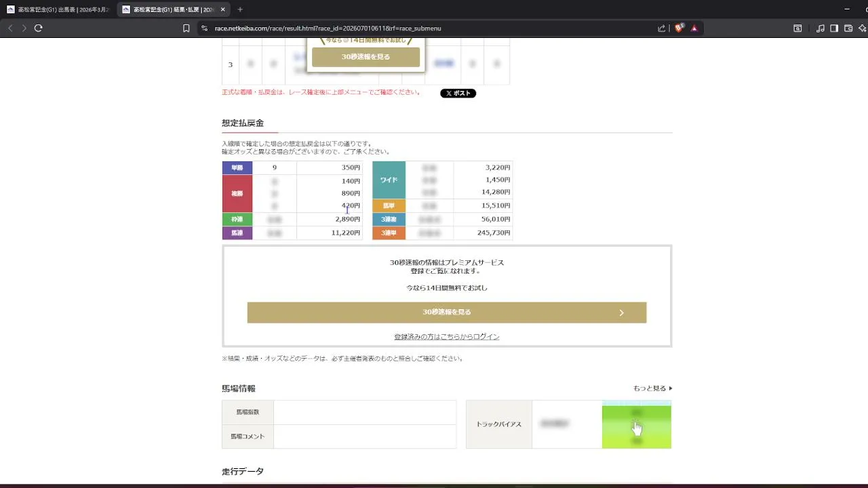Image resolution: width=868 pixels, height=488 pixels.
Task: Click the 複勝 label cell
Action: pos(237,193)
